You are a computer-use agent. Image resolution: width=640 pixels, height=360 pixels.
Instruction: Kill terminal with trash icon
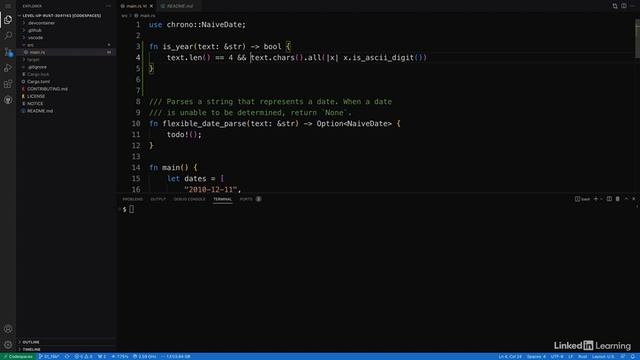click(618, 199)
